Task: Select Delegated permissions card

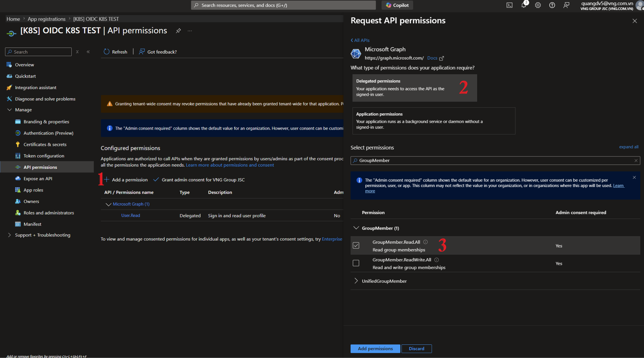Action: pos(414,88)
